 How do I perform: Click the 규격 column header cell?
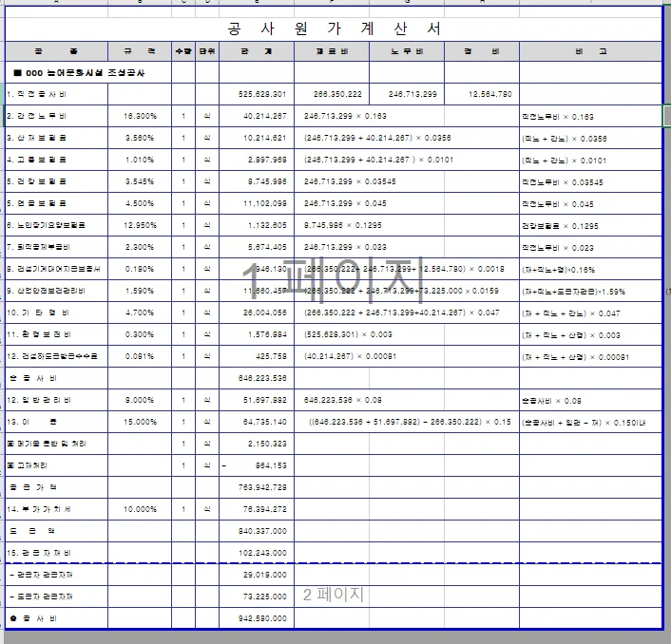pos(140,51)
